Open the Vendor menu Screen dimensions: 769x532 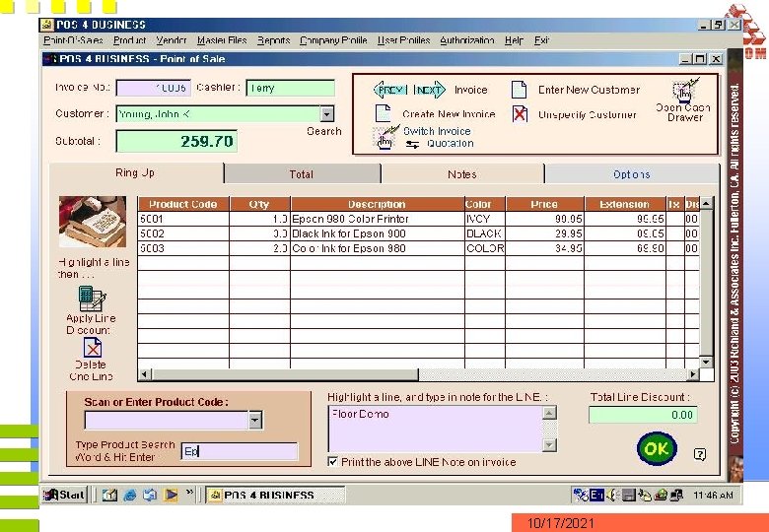[172, 40]
